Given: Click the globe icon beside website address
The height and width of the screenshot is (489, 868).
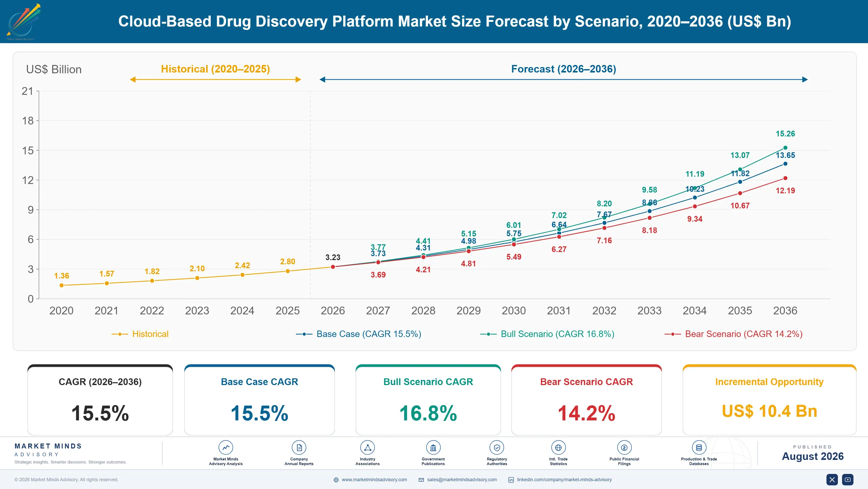Looking at the screenshot, I should pos(336,480).
